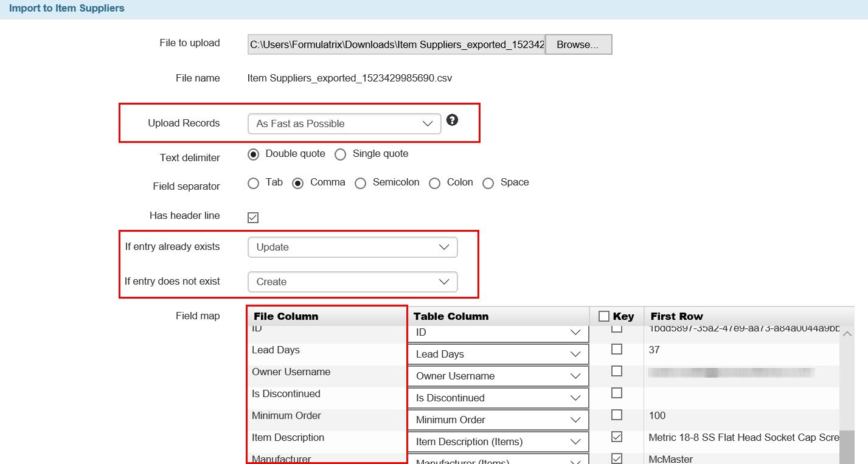868x464 pixels.
Task: Click the field map scrollbar up arrow
Action: [x=847, y=333]
